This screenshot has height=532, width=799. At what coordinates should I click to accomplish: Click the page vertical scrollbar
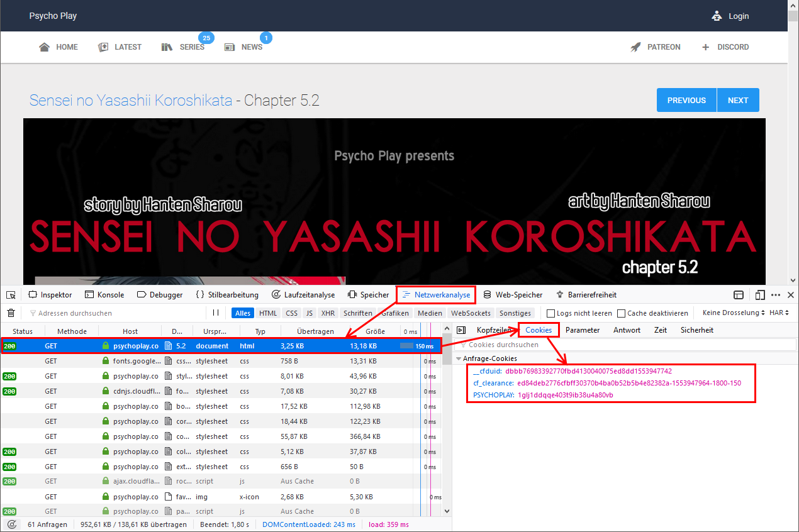point(793,143)
